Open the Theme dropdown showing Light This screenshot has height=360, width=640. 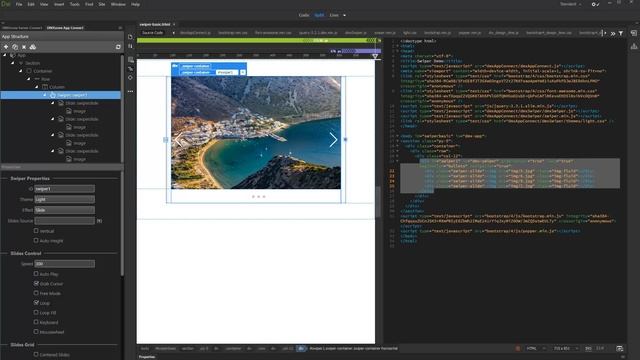pyautogui.click(x=64, y=199)
